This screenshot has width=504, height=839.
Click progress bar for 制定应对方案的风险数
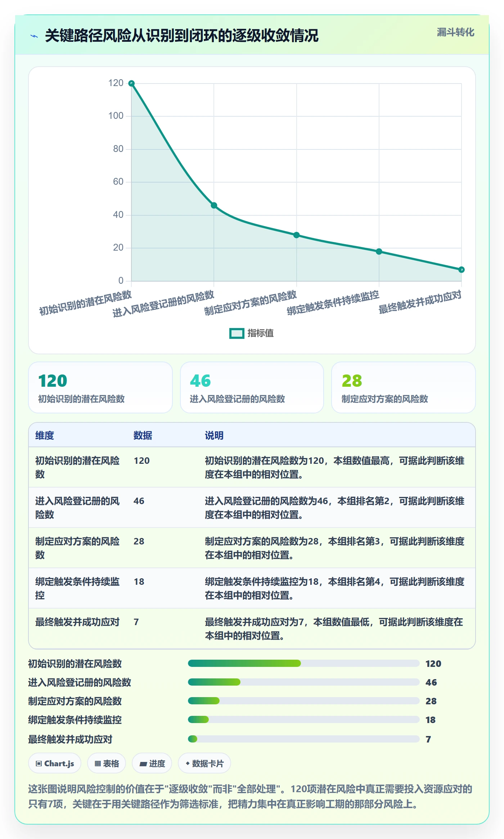[304, 701]
